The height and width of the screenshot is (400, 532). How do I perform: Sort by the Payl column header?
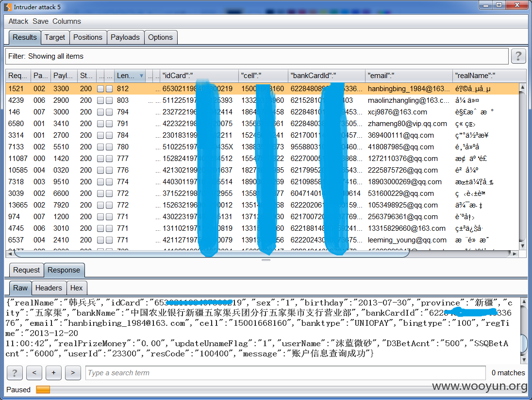point(64,76)
